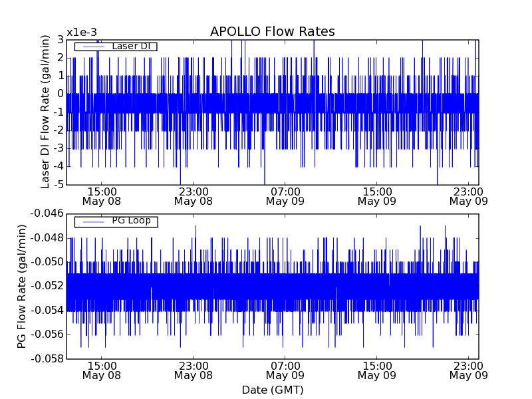
Task: Click the "PG Flow Rate (gal/min)" y-axis label
Action: pyautogui.click(x=21, y=286)
